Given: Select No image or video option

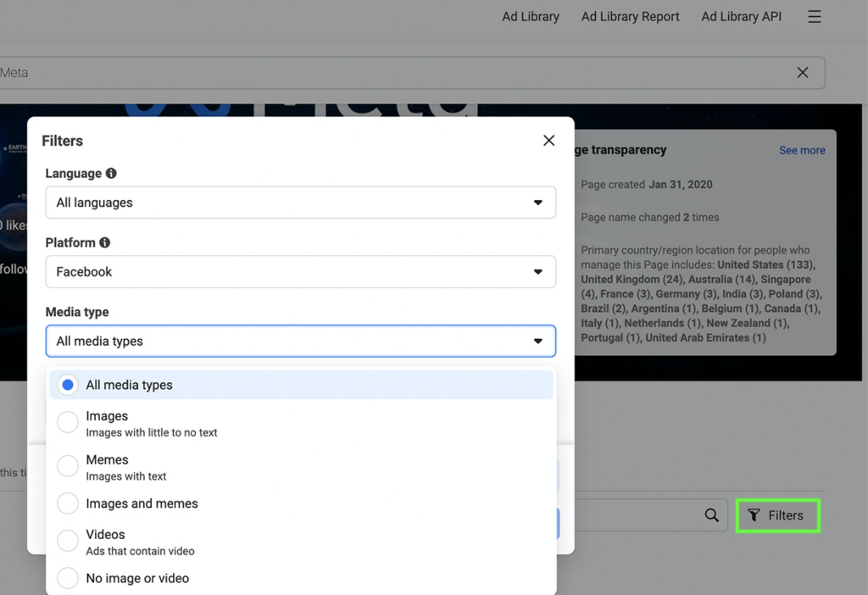Looking at the screenshot, I should point(68,579).
